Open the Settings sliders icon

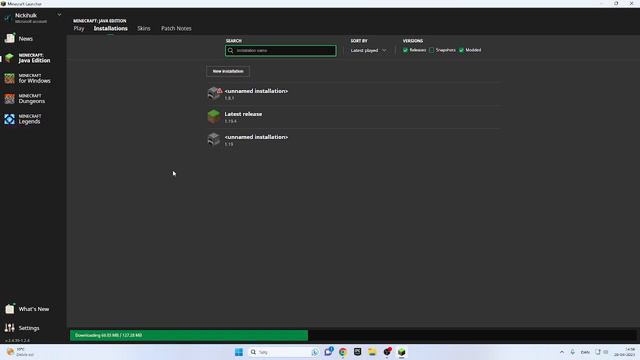click(x=9, y=328)
